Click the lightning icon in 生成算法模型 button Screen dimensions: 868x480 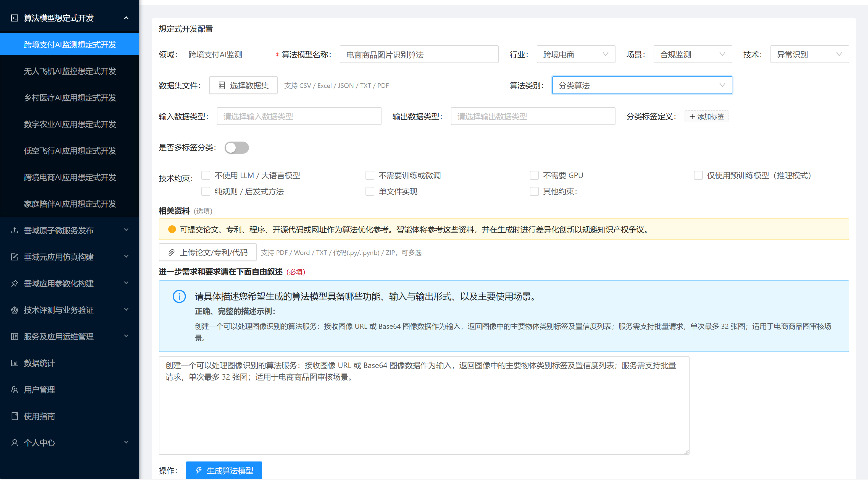click(x=198, y=471)
